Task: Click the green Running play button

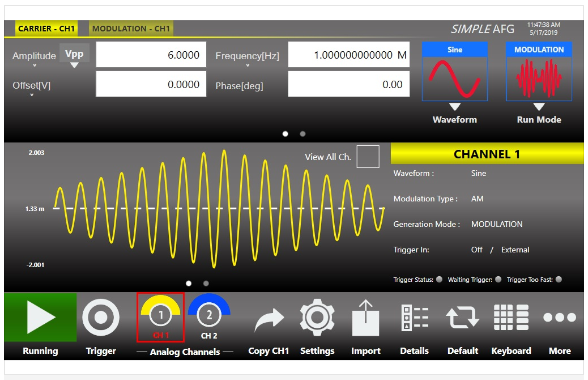Action: [40, 317]
